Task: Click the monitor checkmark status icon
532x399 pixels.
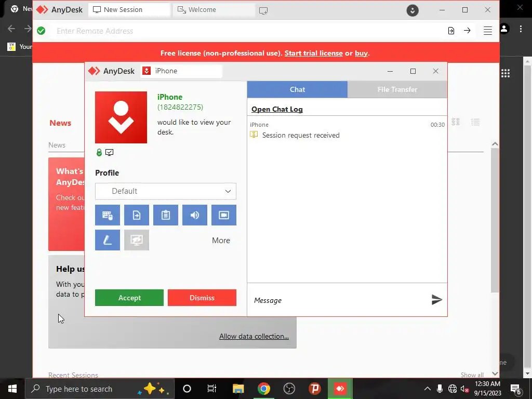Action: coord(109,152)
